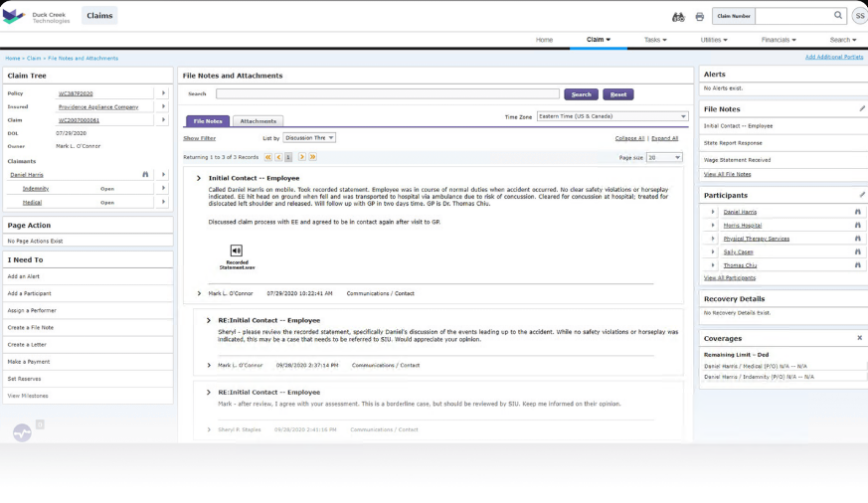The height and width of the screenshot is (503, 868).
Task: Click arrow button next to Claim number
Action: (x=163, y=119)
